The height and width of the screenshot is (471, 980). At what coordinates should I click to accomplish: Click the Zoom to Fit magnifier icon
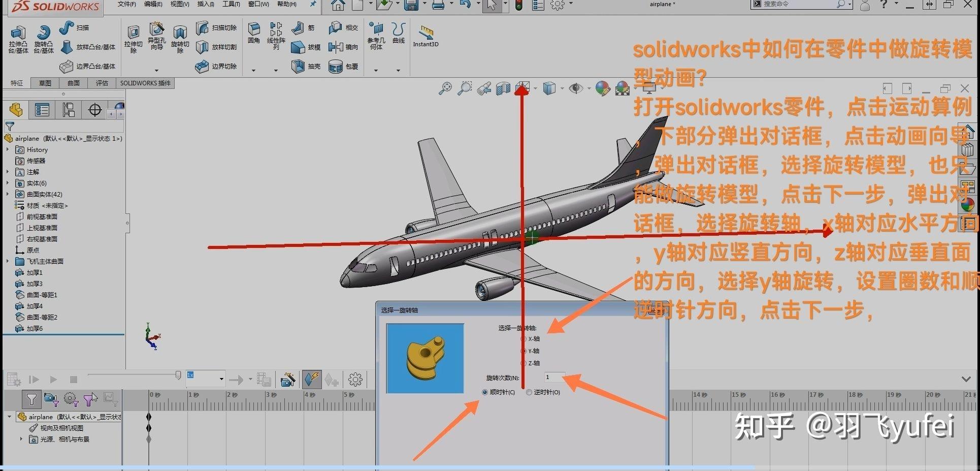(445, 88)
